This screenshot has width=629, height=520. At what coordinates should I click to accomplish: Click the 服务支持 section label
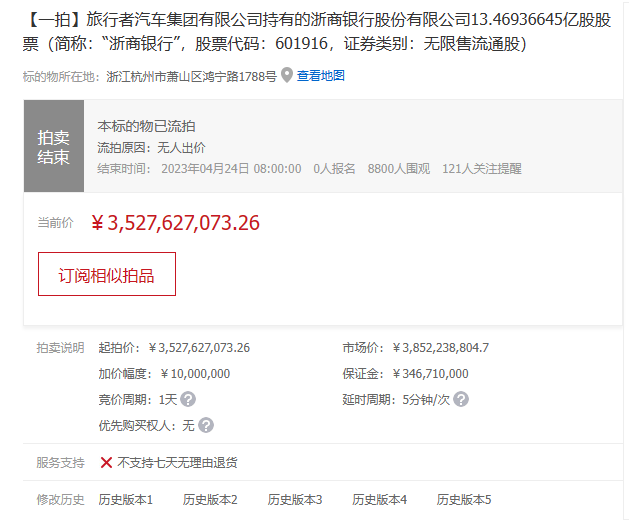coord(60,463)
